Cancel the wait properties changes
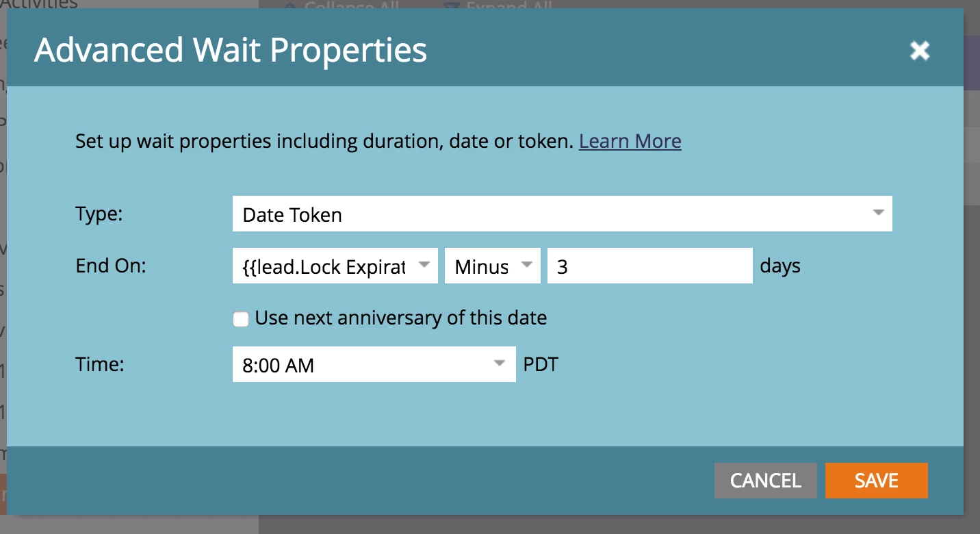The image size is (980, 534). click(766, 481)
